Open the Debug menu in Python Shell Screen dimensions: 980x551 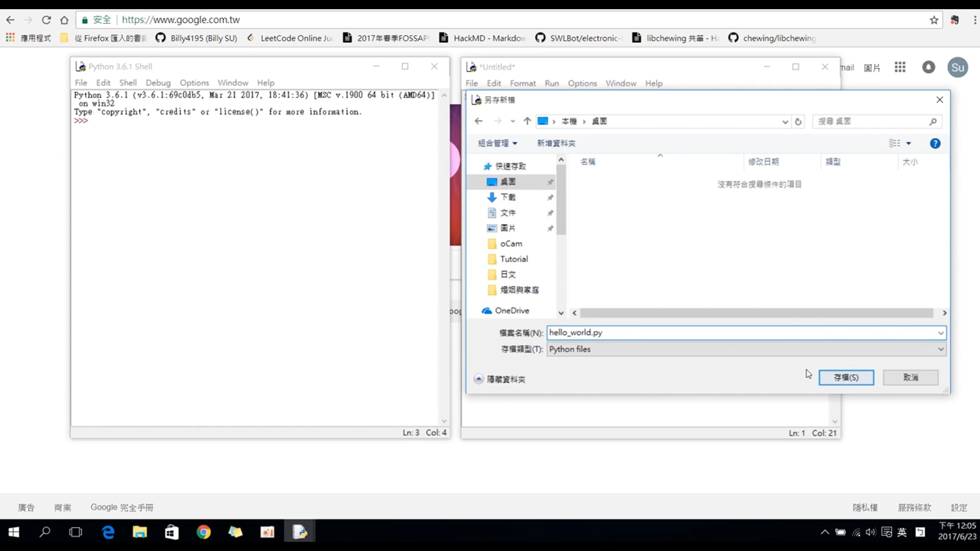[158, 83]
